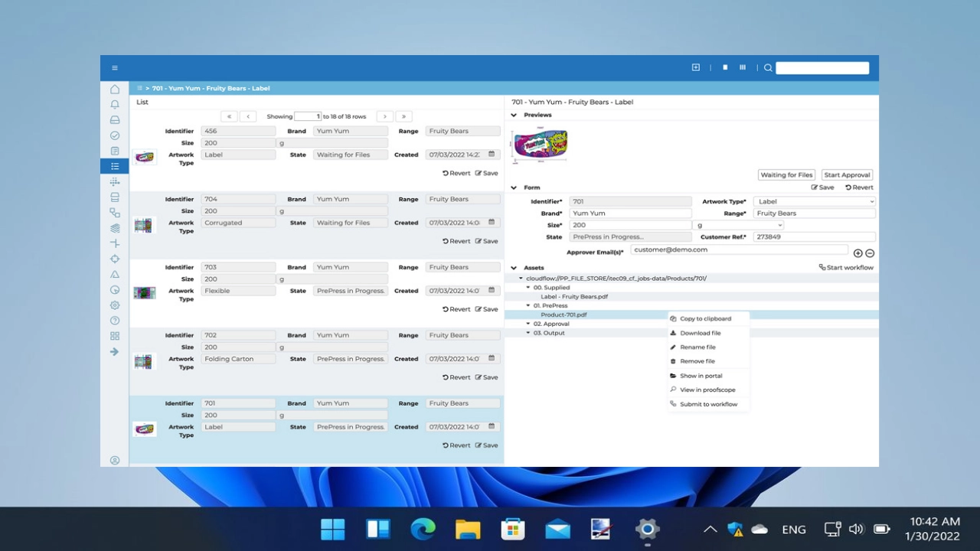Open the notifications bell in the sidebar

tap(115, 104)
